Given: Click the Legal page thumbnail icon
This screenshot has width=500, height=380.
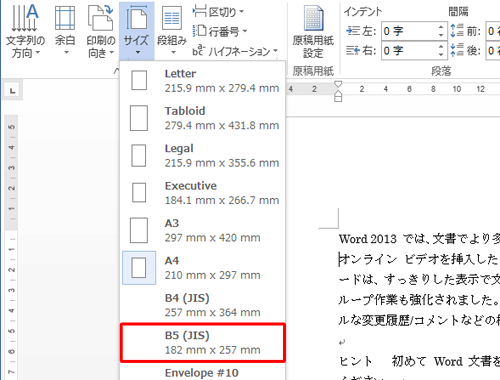Looking at the screenshot, I should [139, 155].
